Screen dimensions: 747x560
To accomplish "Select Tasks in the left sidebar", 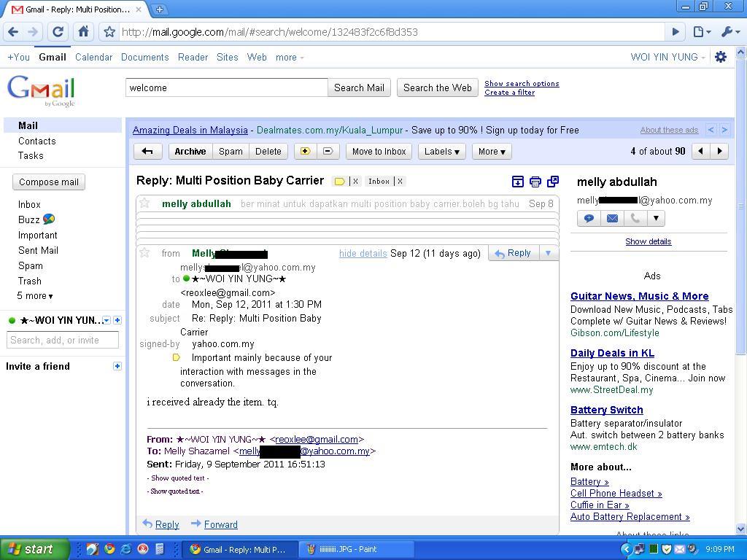I will click(31, 156).
